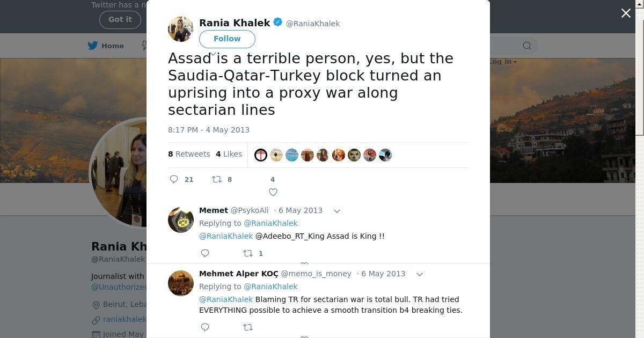View the 4 Likes list
The height and width of the screenshot is (338, 644).
[229, 154]
